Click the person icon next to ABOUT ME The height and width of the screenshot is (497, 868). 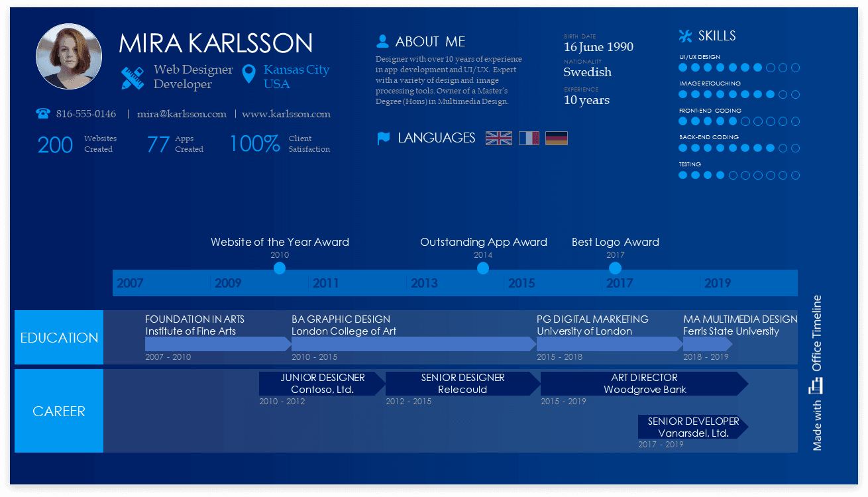tap(382, 40)
